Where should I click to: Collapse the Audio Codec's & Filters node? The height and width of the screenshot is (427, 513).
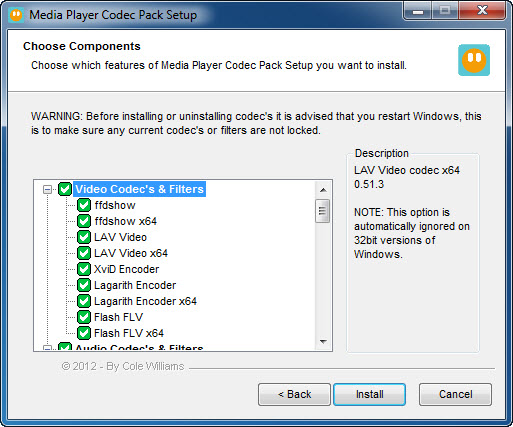[x=47, y=348]
